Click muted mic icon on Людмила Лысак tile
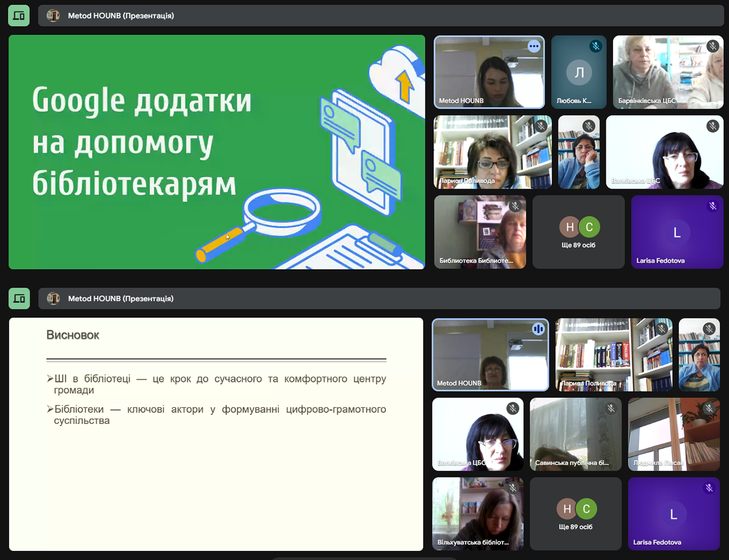This screenshot has height=560, width=729. [x=709, y=408]
